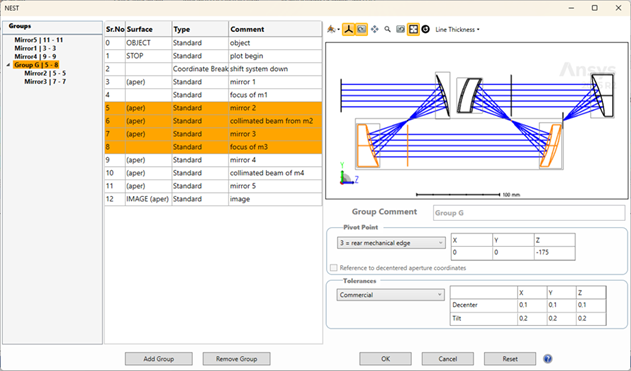Click the Surface column header

148,29
